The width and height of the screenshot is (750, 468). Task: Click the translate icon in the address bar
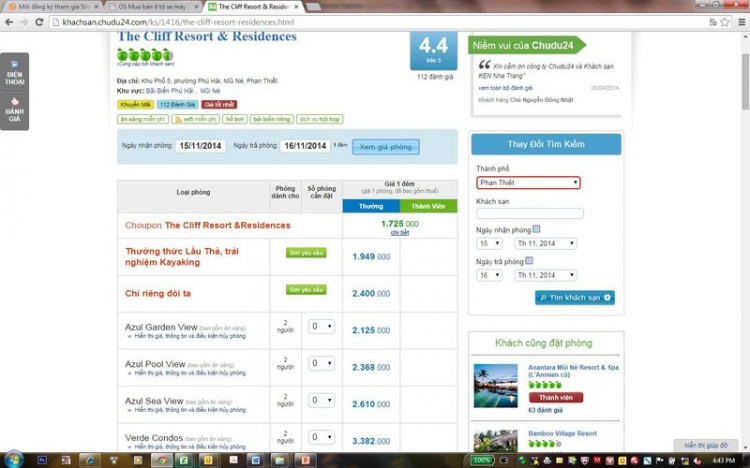point(713,22)
